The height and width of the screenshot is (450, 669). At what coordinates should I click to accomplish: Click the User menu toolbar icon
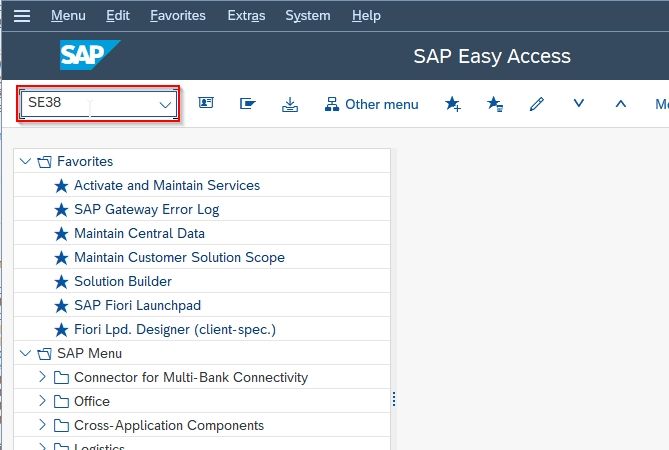(206, 103)
